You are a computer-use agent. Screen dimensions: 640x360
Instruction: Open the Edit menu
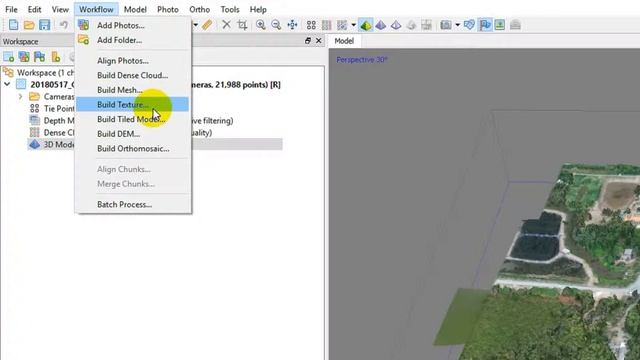pyautogui.click(x=34, y=9)
